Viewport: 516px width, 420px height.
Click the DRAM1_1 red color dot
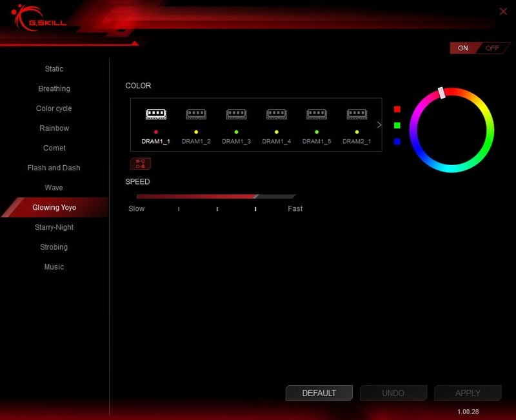click(x=156, y=132)
